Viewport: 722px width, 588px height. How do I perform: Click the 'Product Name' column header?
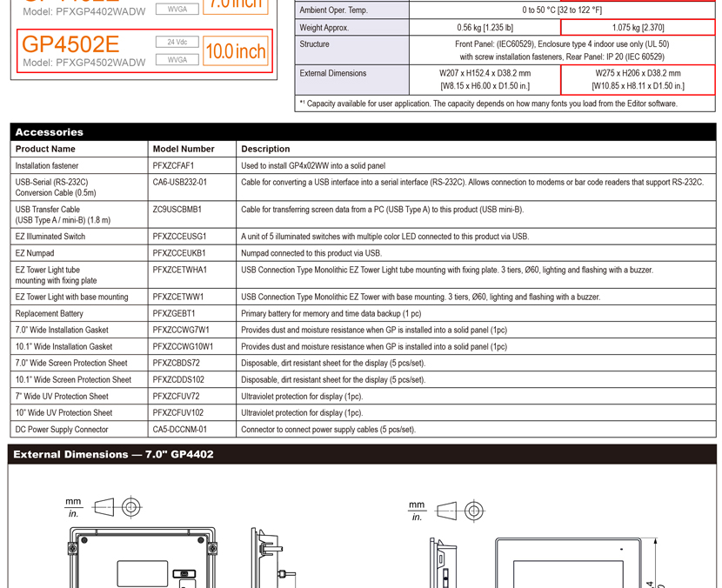tap(45, 149)
